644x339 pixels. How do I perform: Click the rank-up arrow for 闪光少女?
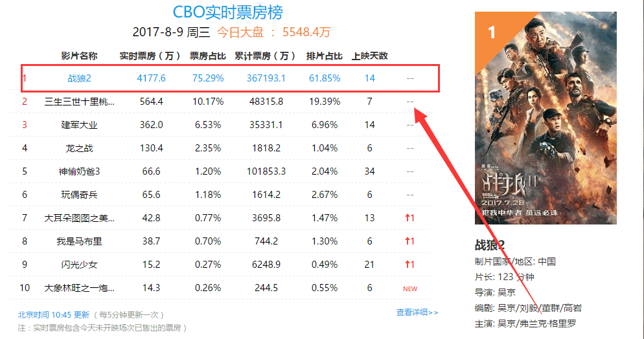tap(409, 265)
